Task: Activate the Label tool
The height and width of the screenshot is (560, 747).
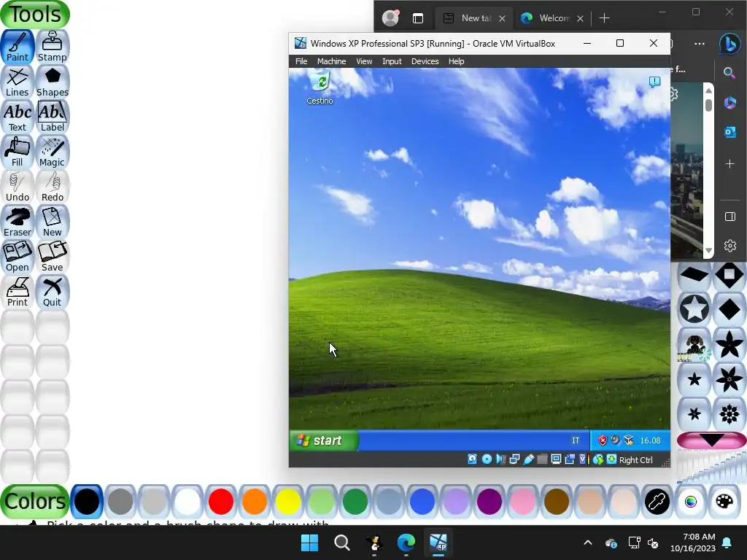Action: tap(53, 117)
